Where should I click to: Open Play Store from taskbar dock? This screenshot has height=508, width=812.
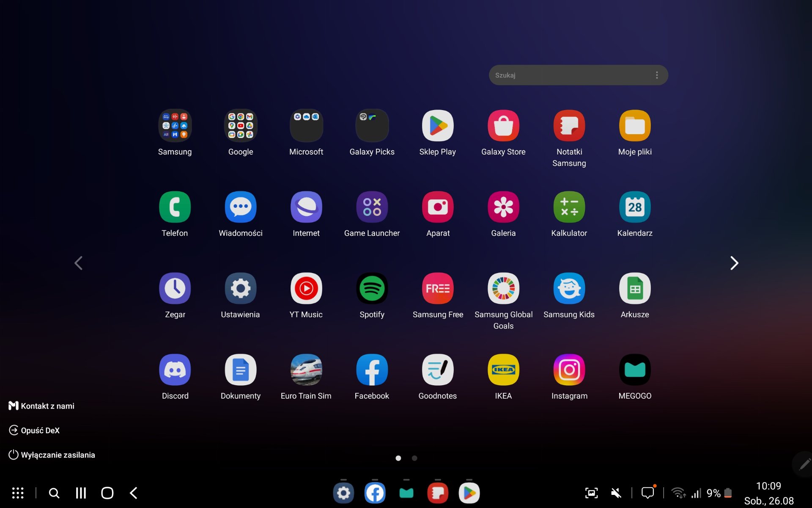click(469, 493)
